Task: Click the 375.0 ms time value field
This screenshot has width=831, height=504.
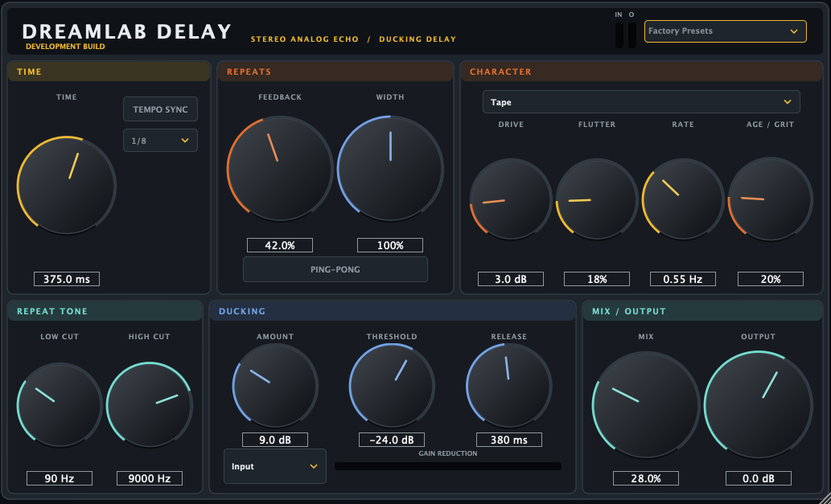Action: click(x=67, y=279)
